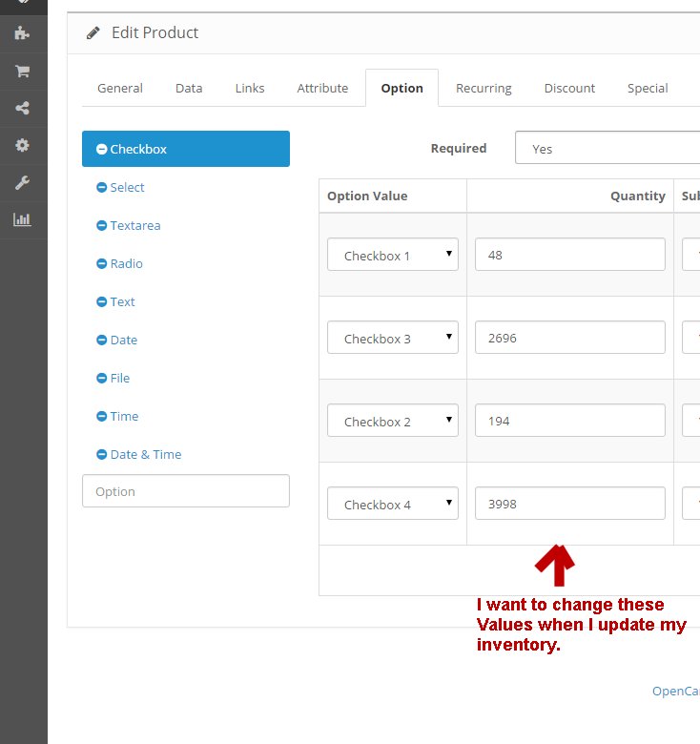
Task: Switch to the Links tab
Action: click(x=250, y=89)
